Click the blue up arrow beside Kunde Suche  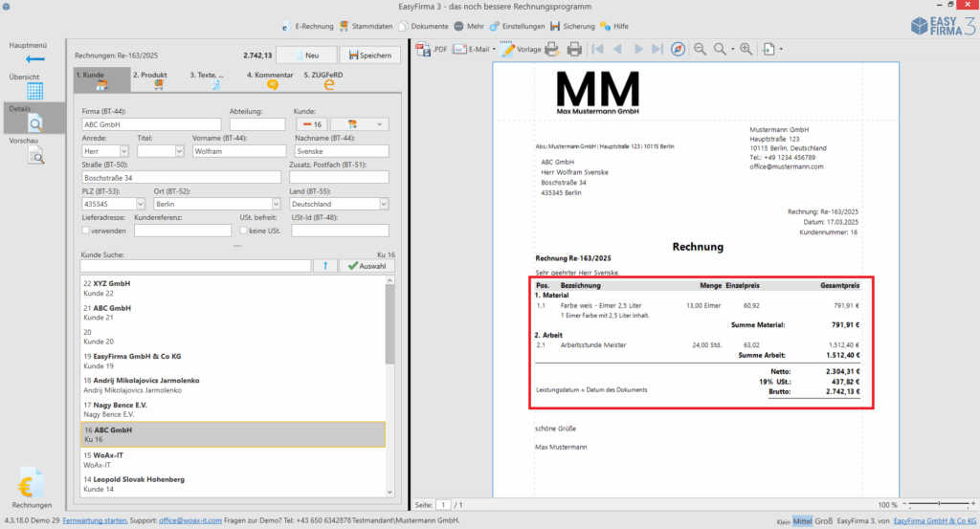coord(325,266)
